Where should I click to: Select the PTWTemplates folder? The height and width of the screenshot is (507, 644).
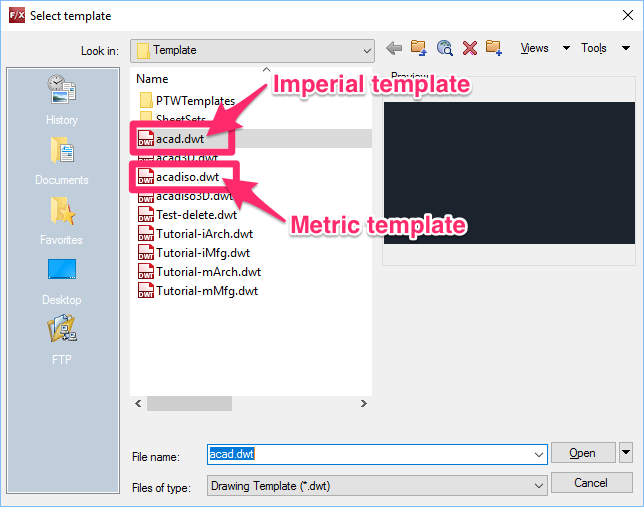tap(187, 101)
